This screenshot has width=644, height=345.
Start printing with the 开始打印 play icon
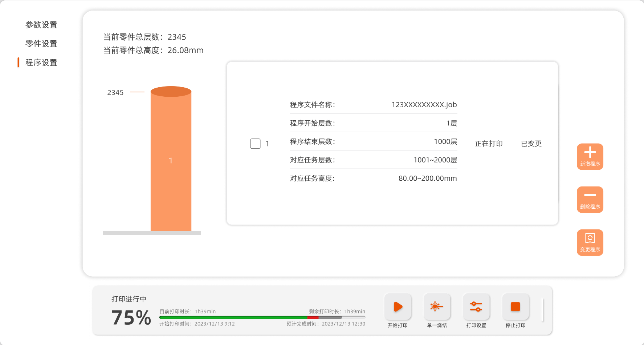coord(398,307)
